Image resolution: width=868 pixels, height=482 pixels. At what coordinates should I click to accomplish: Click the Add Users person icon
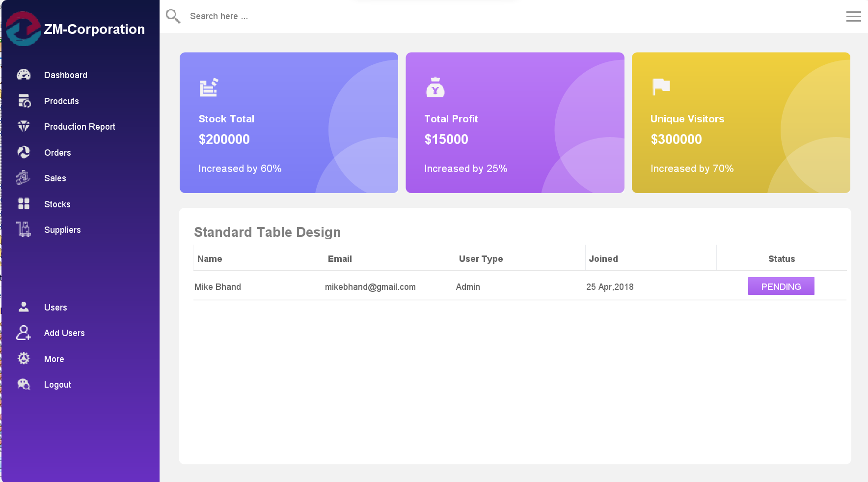(x=23, y=333)
